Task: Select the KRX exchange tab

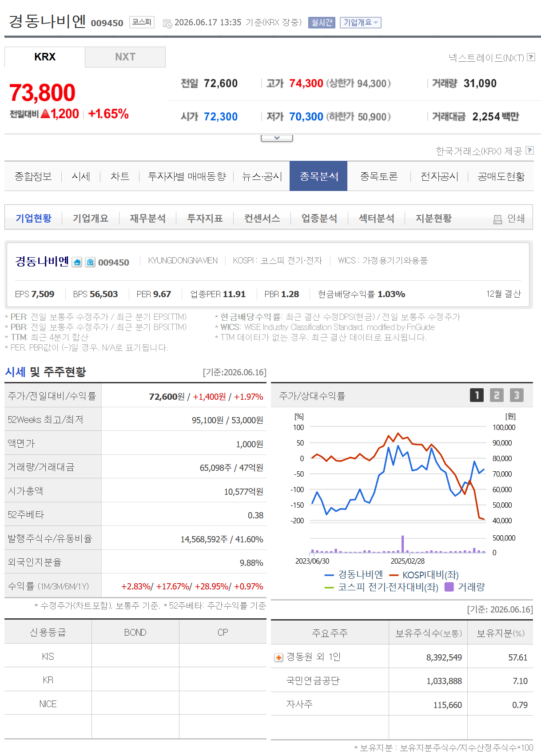Action: pos(45,57)
